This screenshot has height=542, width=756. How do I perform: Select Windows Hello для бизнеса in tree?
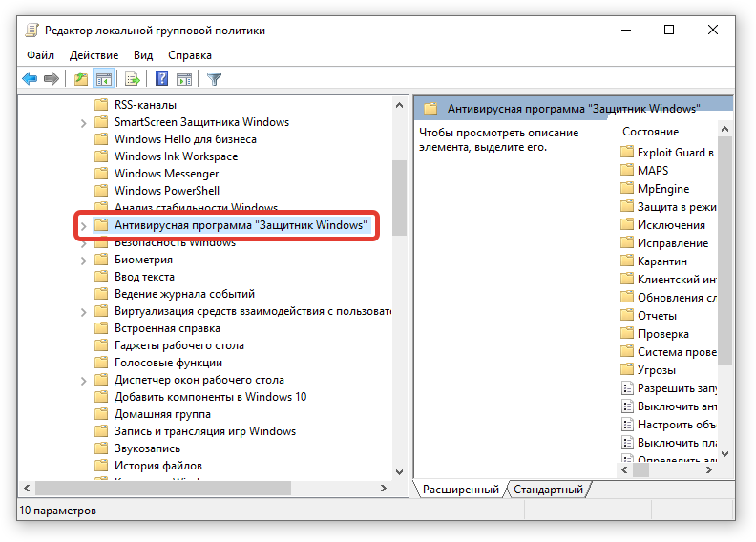(x=185, y=139)
